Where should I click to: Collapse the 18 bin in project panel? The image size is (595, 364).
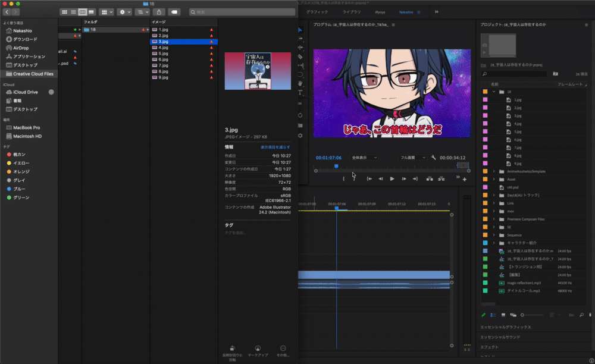click(x=494, y=92)
